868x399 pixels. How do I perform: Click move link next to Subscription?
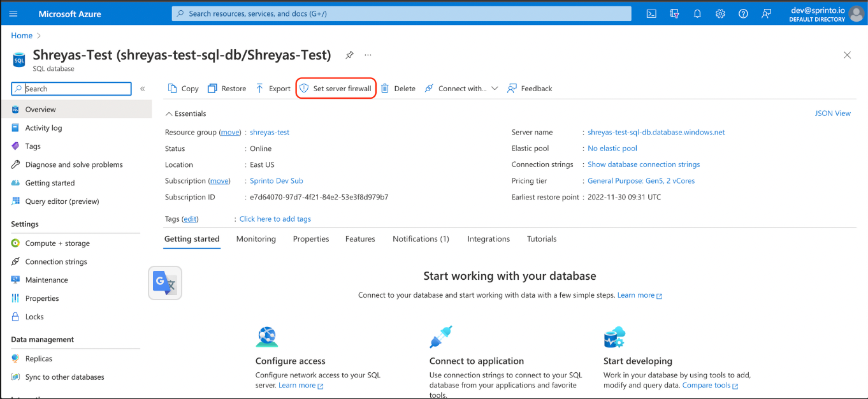219,181
